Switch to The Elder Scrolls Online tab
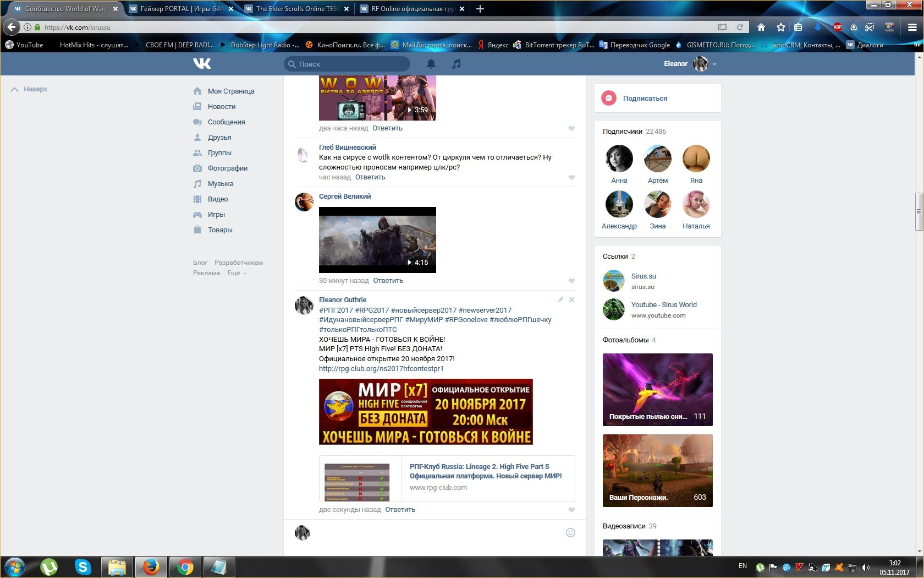The image size is (924, 578). click(297, 9)
